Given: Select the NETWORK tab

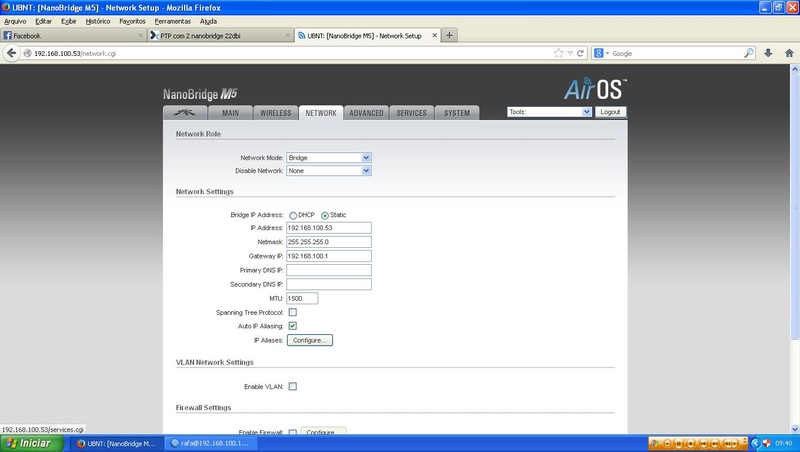Looking at the screenshot, I should point(321,113).
